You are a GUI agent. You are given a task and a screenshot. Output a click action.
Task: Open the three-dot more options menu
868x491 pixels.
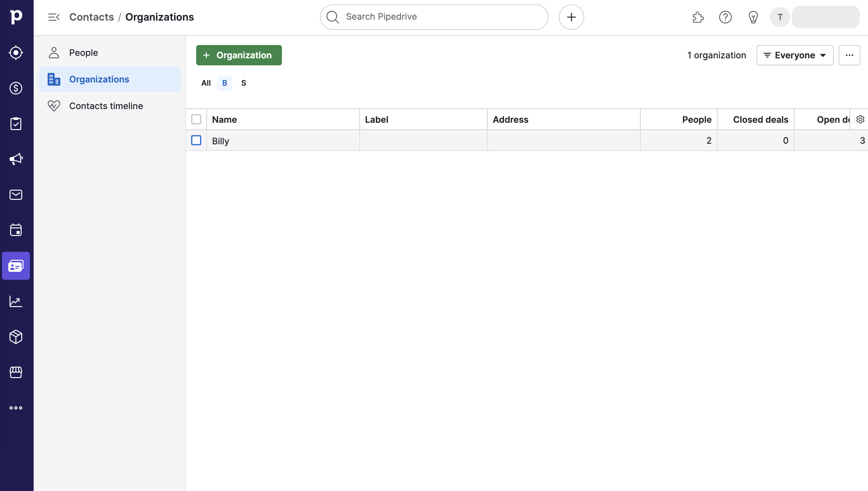pyautogui.click(x=849, y=55)
